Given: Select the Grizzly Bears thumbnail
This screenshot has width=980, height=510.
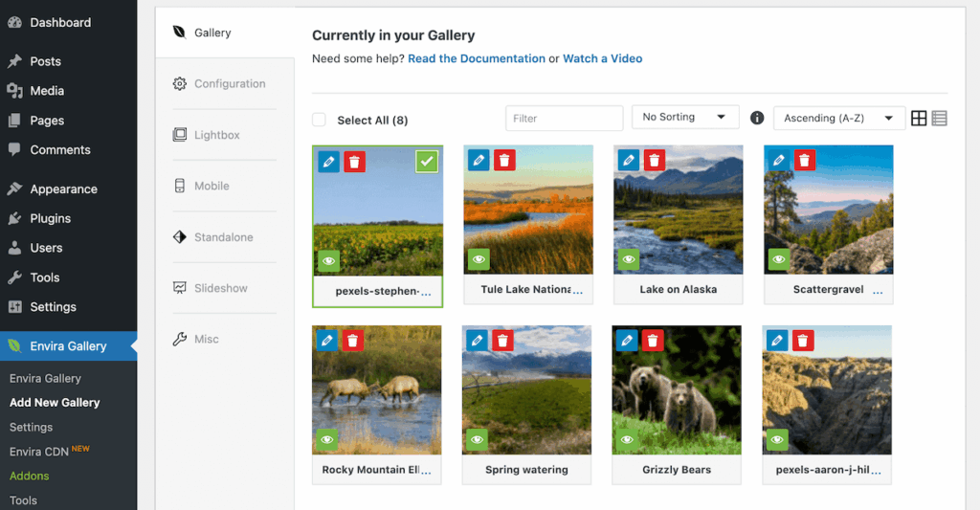Looking at the screenshot, I should click(x=677, y=390).
